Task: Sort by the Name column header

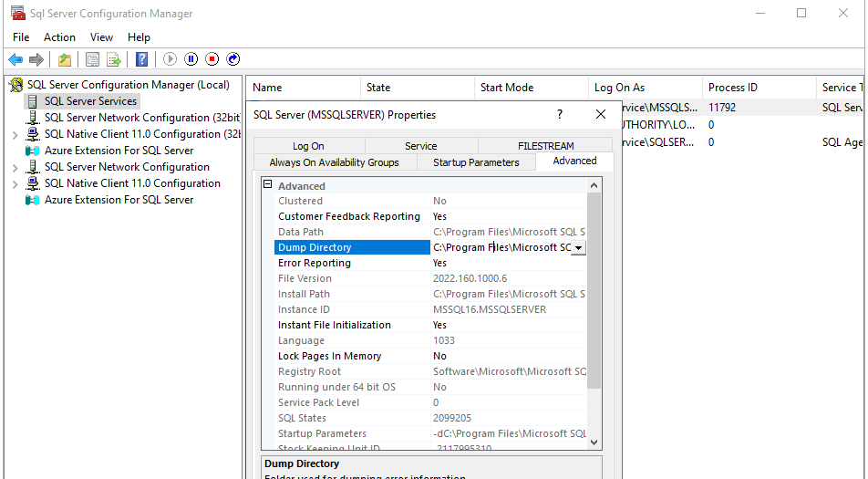Action: click(304, 88)
